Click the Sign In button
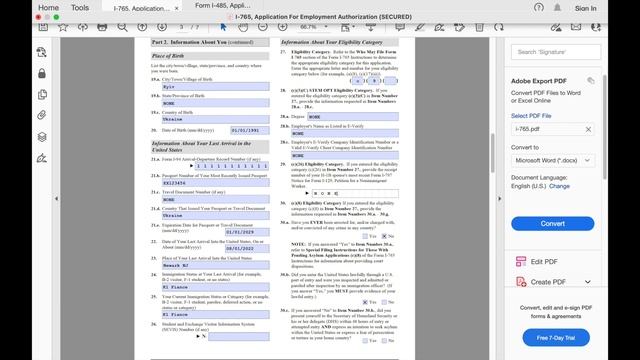The image size is (640, 360). click(x=585, y=8)
